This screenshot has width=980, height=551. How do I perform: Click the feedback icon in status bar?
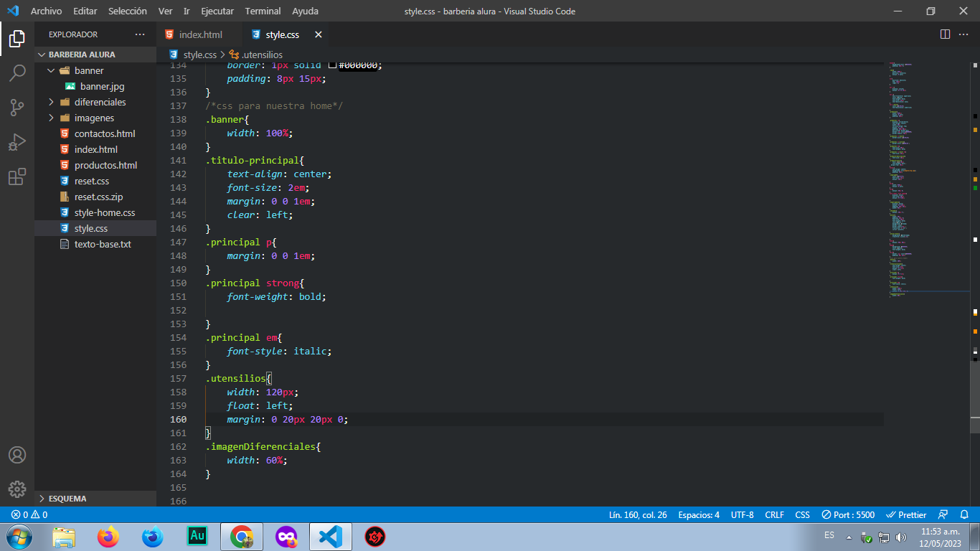click(944, 514)
